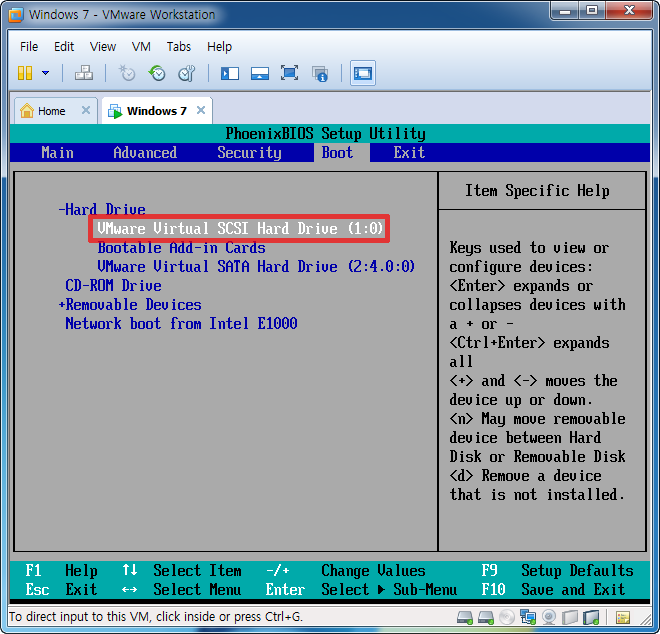Viewport: 660px width, 634px height.
Task: Toggle the library sidebar panel icon
Action: [x=230, y=73]
